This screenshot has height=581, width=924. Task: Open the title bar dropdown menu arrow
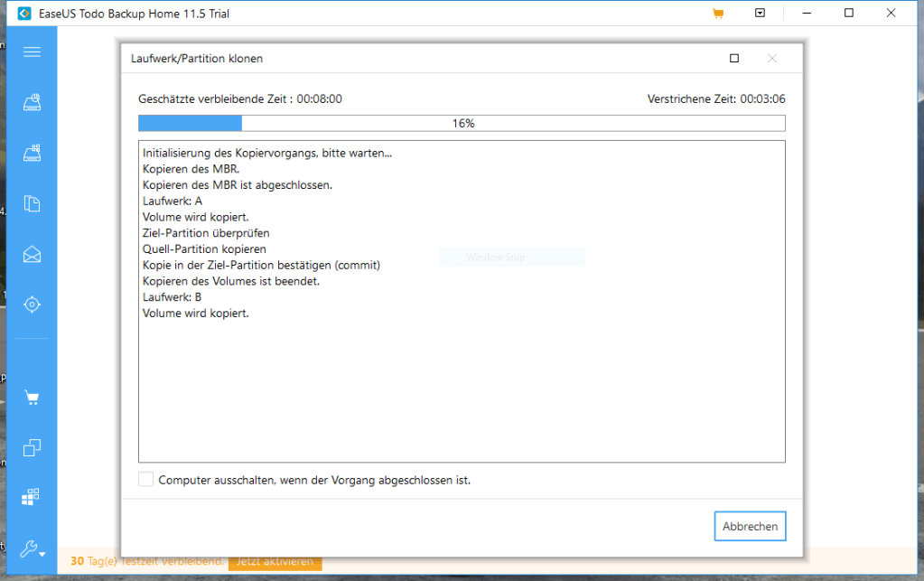pyautogui.click(x=761, y=14)
